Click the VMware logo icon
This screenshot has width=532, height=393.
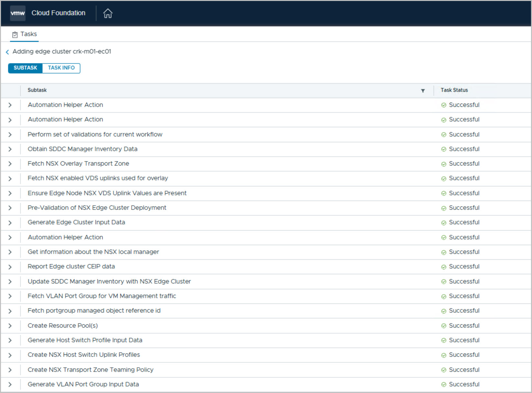point(17,13)
